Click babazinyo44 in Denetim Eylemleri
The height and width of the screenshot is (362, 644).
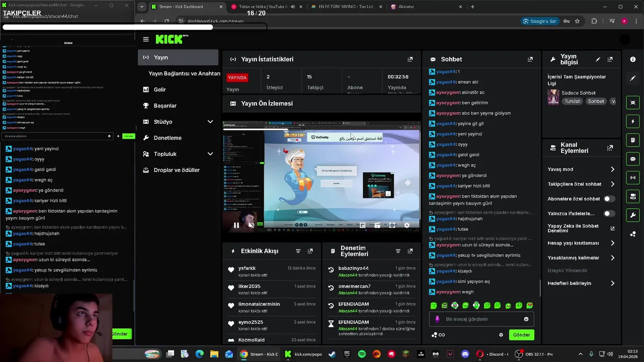click(x=353, y=268)
